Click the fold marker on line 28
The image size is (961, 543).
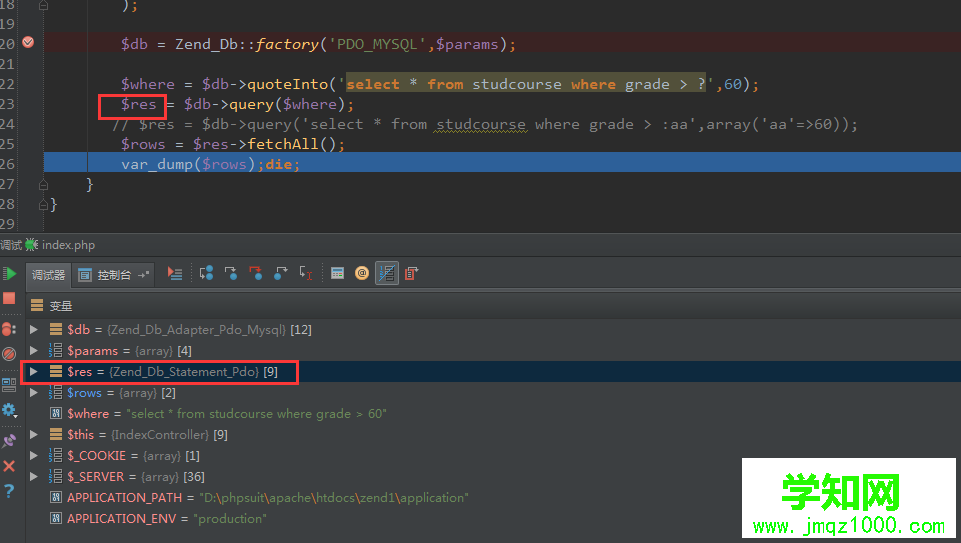(43, 204)
